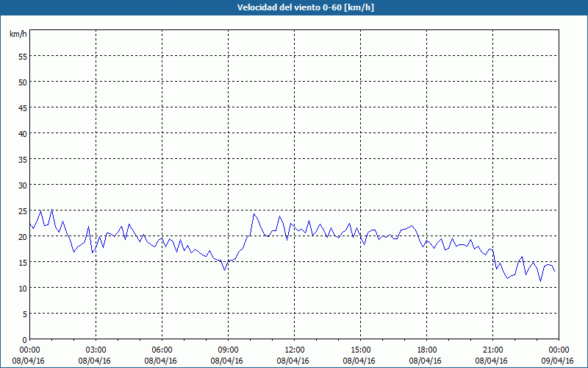Click the 06:00 time label on the x-axis
The height and width of the screenshot is (368, 588).
162,350
